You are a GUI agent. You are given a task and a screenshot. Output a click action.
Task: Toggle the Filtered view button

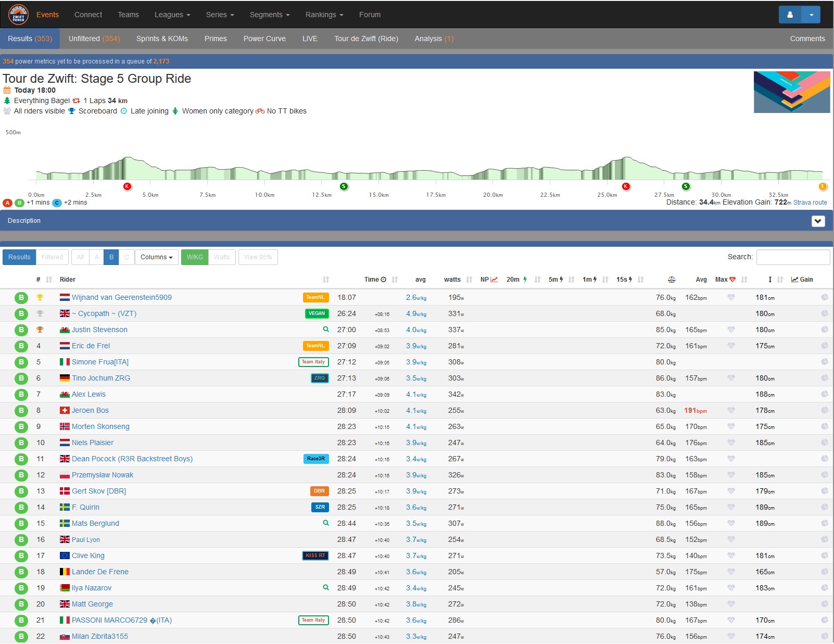pyautogui.click(x=52, y=257)
